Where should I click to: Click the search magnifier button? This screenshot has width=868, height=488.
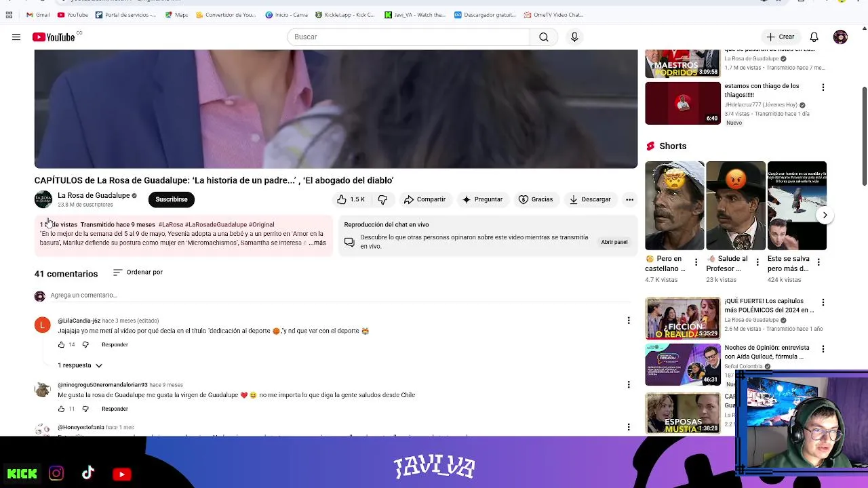coord(543,37)
